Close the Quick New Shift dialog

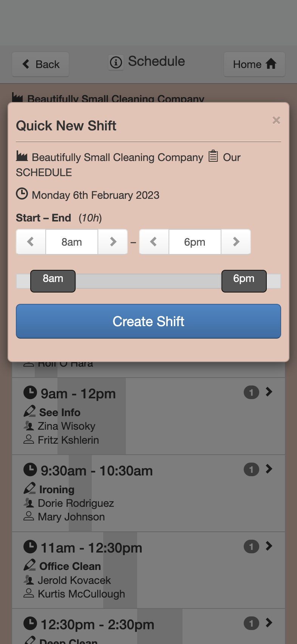tap(276, 120)
